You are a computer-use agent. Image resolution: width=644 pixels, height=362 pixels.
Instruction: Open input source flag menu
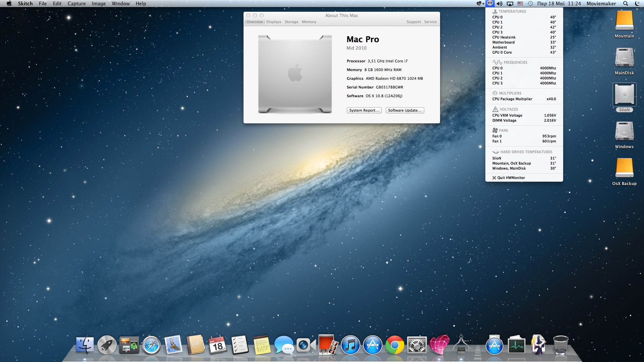(x=520, y=3)
